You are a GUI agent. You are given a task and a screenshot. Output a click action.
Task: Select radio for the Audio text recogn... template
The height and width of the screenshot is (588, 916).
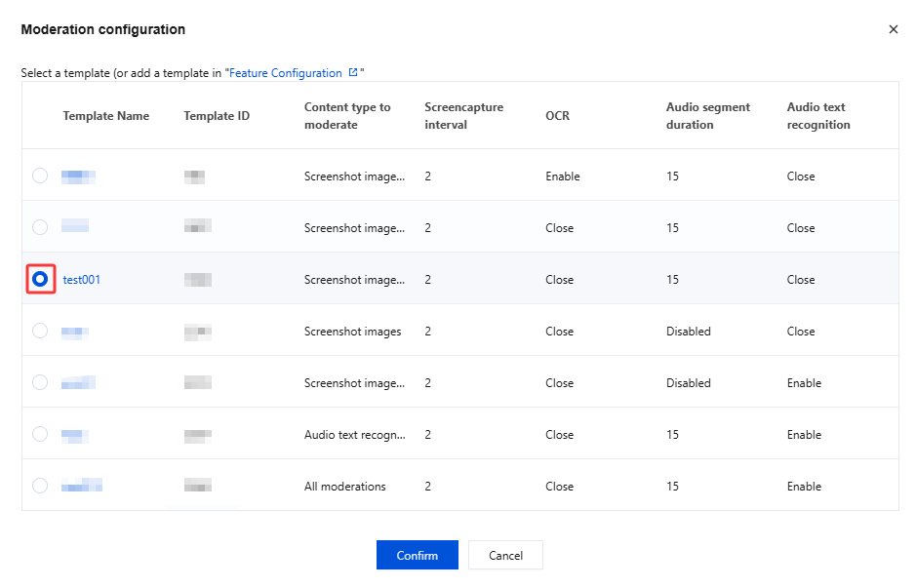click(x=40, y=435)
